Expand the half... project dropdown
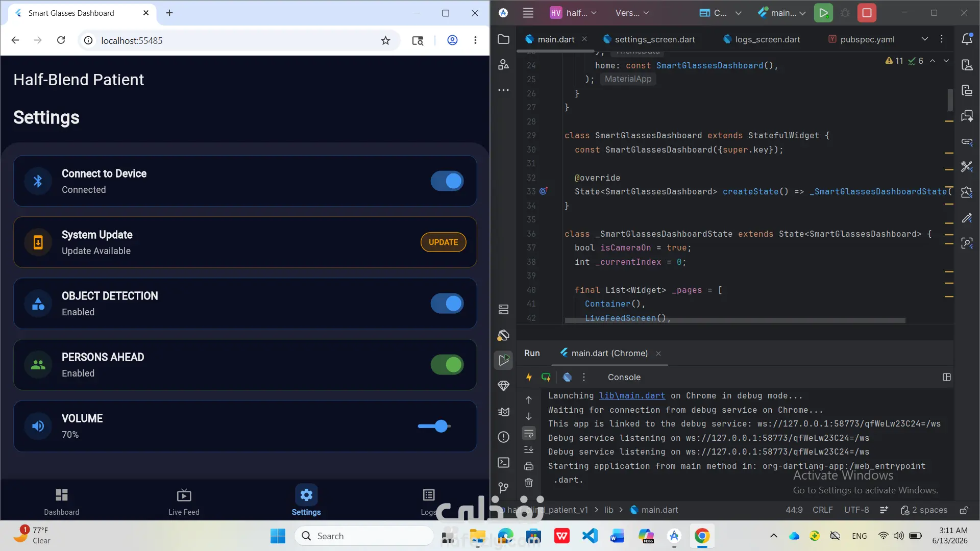The width and height of the screenshot is (980, 551). pos(573,13)
